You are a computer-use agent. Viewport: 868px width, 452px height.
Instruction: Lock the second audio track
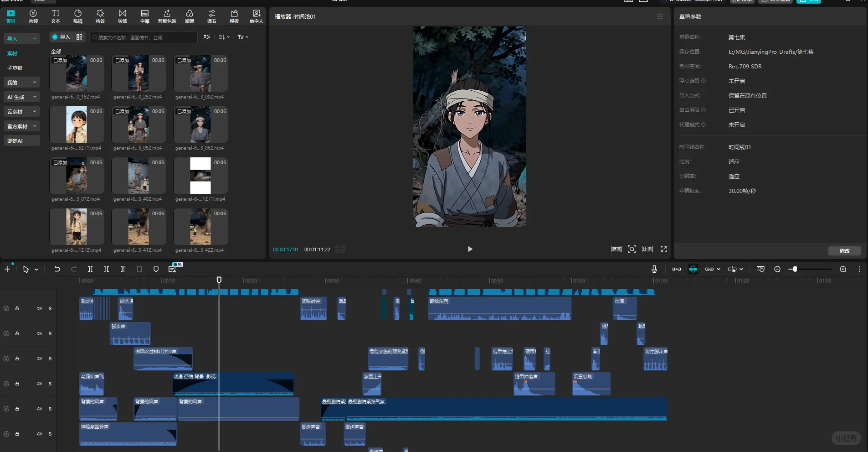click(x=17, y=333)
